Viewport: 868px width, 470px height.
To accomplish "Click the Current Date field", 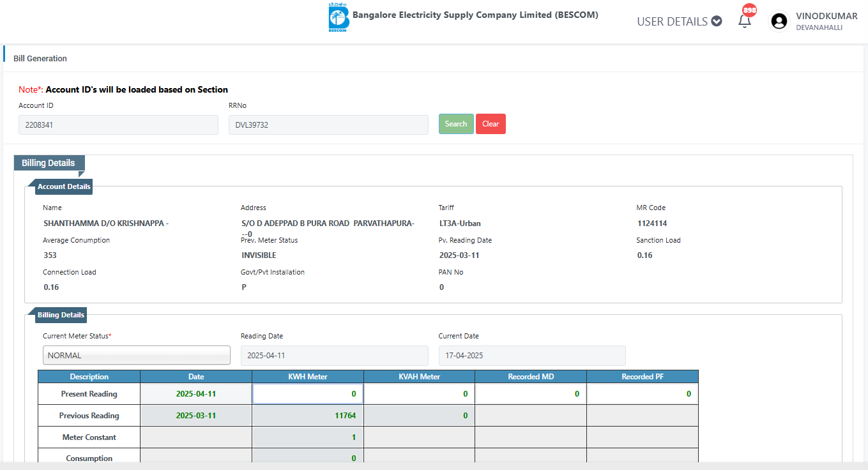I will click(532, 355).
